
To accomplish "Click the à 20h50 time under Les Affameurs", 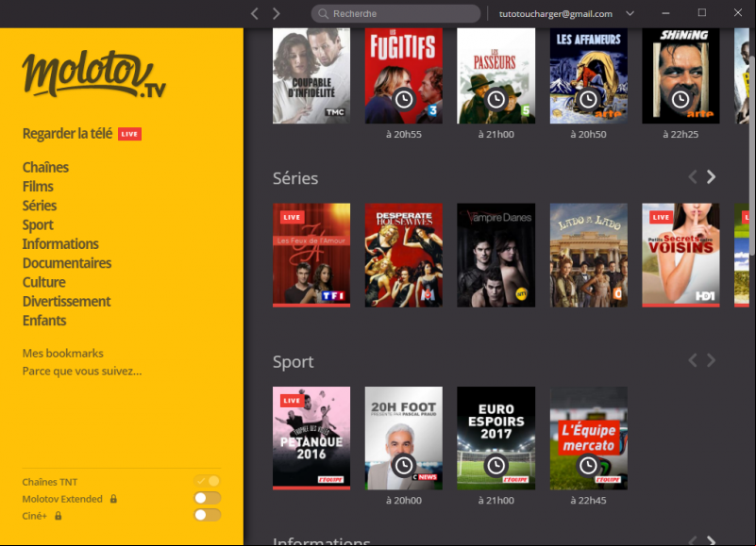I will tap(588, 135).
